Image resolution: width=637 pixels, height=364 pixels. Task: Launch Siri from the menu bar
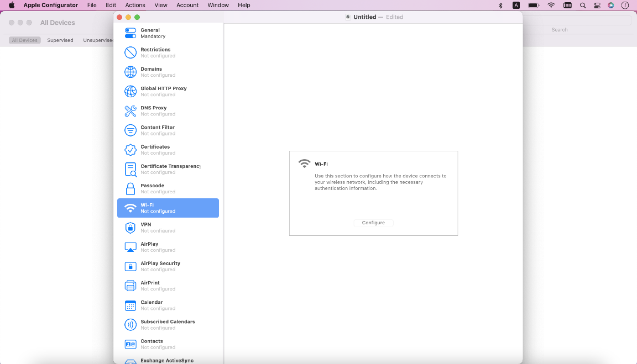pos(611,6)
